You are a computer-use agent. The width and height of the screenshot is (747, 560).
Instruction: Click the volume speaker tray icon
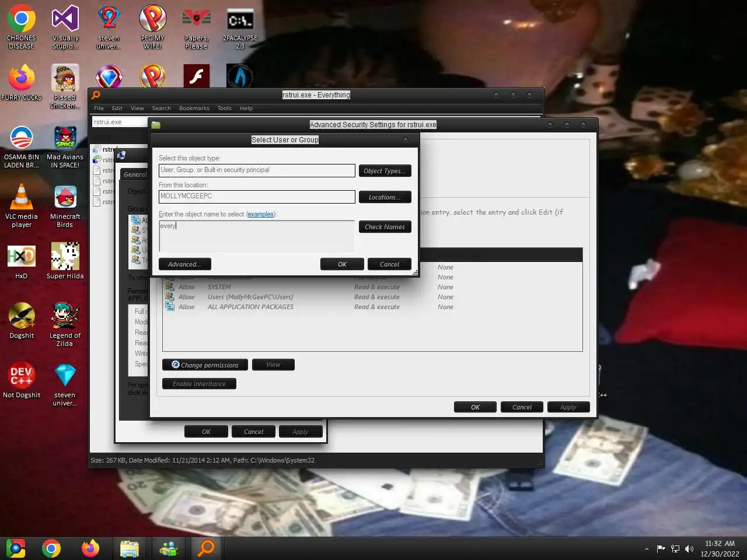tap(689, 549)
